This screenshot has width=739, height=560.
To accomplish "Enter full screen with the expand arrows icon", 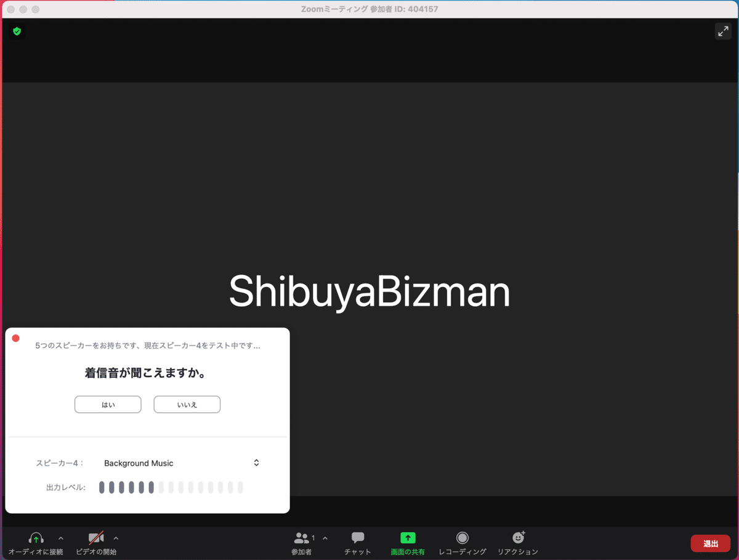I will (x=723, y=31).
